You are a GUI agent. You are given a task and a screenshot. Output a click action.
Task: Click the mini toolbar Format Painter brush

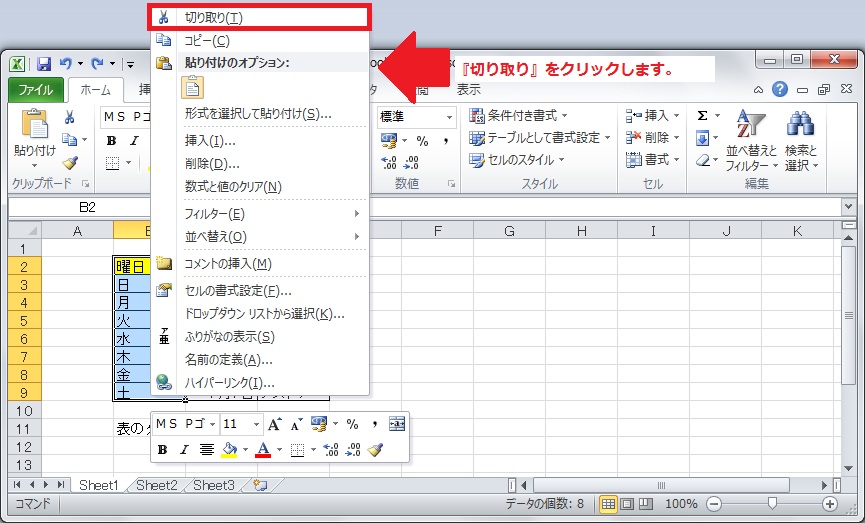(x=375, y=450)
